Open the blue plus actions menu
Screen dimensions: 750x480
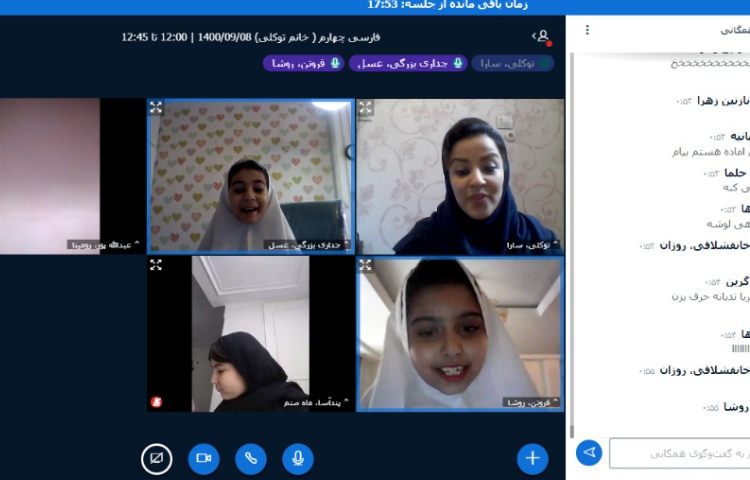pos(532,458)
